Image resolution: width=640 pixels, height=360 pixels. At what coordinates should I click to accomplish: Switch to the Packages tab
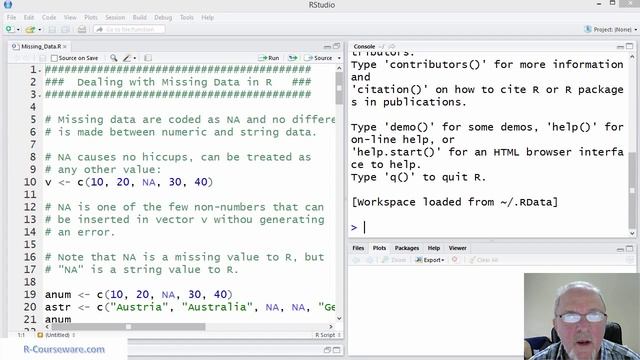tap(407, 248)
